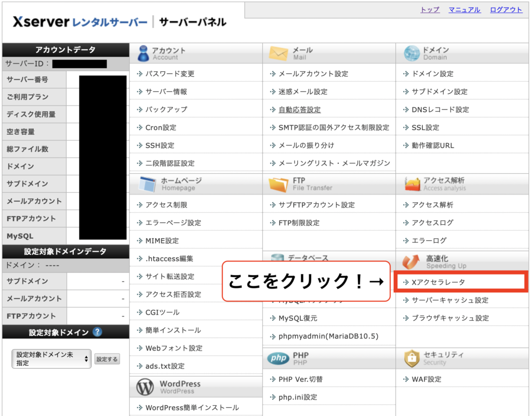Open help icon beside 設定対象ドメイン
The image size is (532, 416).
97,332
